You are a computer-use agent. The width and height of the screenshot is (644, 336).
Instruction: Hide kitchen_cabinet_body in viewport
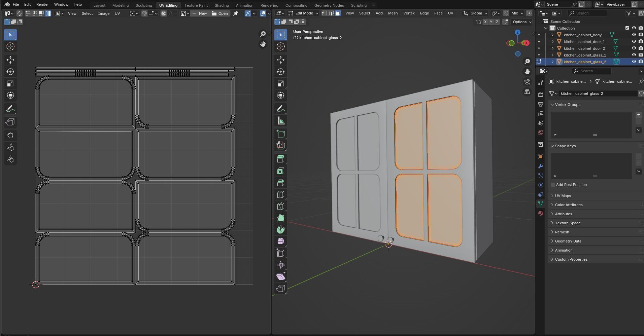[634, 35]
